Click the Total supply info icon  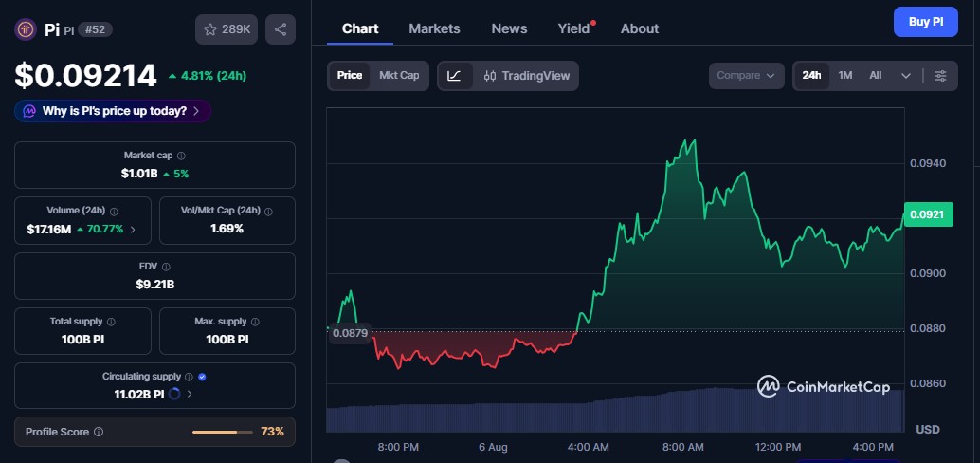[111, 322]
